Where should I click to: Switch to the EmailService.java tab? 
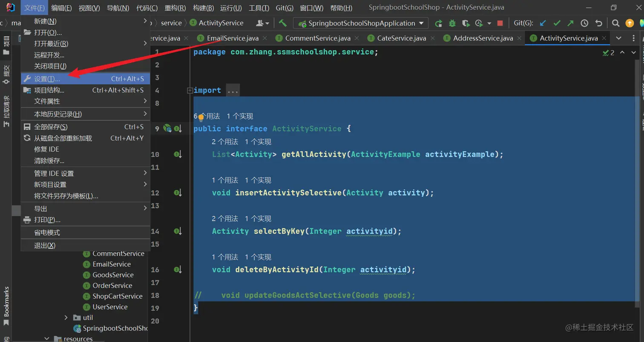pyautogui.click(x=233, y=38)
